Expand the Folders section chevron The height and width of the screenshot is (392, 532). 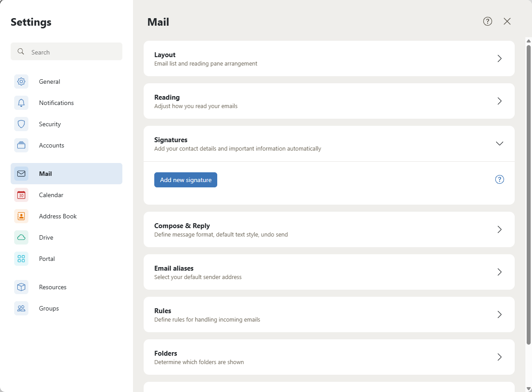(x=500, y=357)
